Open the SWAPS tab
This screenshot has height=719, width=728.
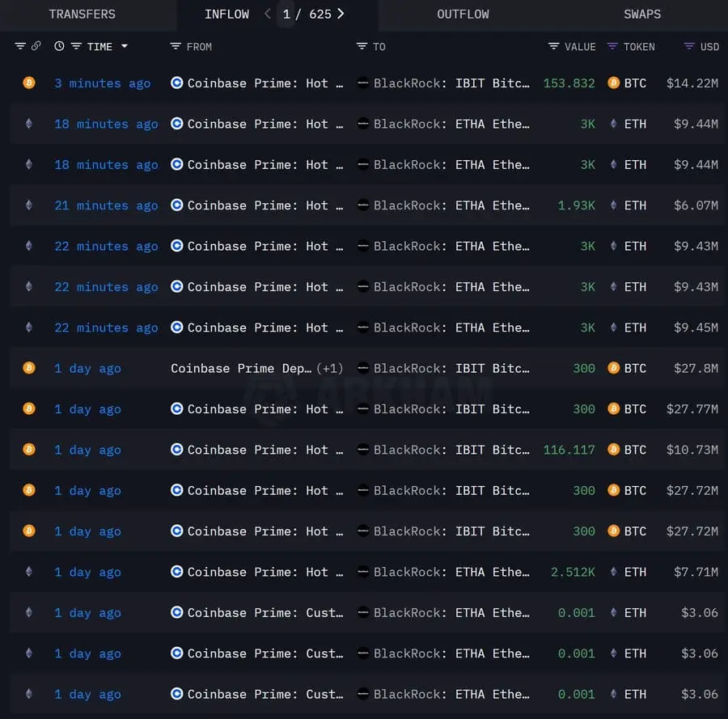(x=642, y=15)
